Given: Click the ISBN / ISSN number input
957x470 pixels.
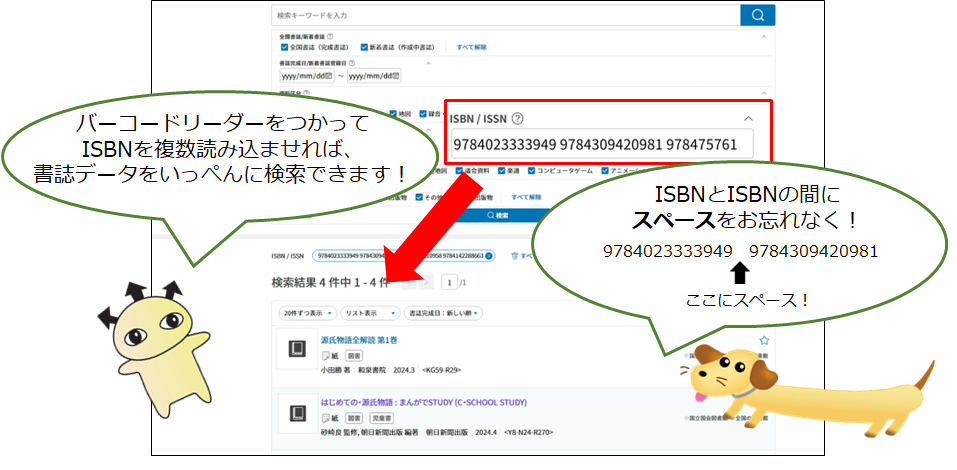Looking at the screenshot, I should click(x=601, y=145).
